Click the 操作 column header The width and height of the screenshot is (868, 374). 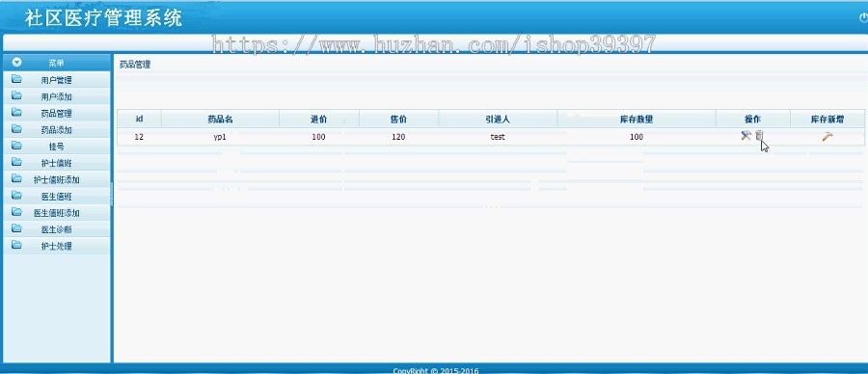click(753, 119)
